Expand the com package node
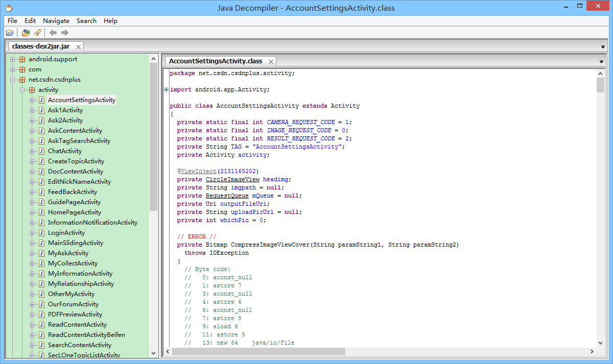The image size is (613, 364). point(13,69)
